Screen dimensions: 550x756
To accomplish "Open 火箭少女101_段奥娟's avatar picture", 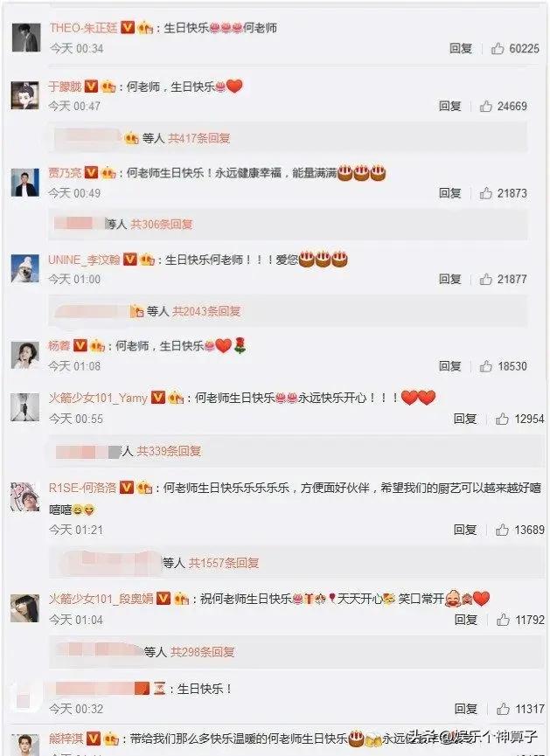I will click(25, 608).
